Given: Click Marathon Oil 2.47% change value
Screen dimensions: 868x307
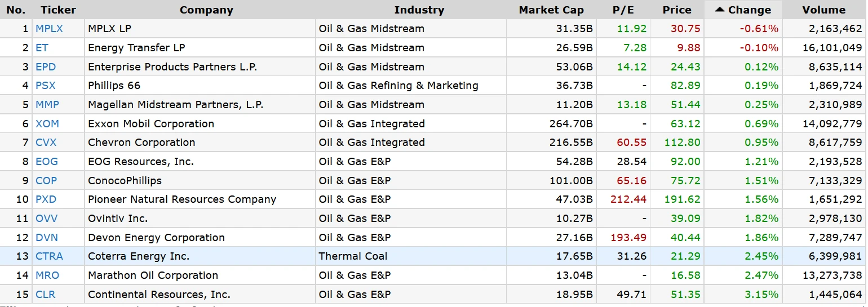Looking at the screenshot, I should point(761,275).
